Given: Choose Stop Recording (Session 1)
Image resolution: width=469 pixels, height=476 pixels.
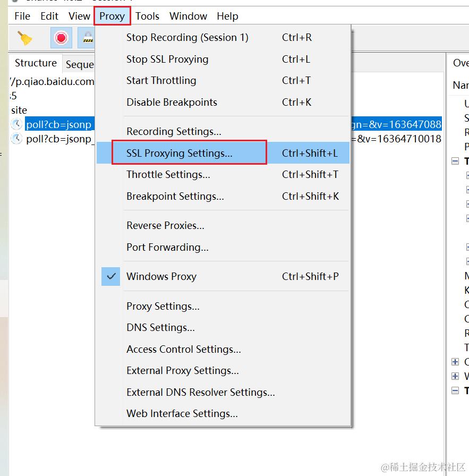Looking at the screenshot, I should [x=223, y=37].
